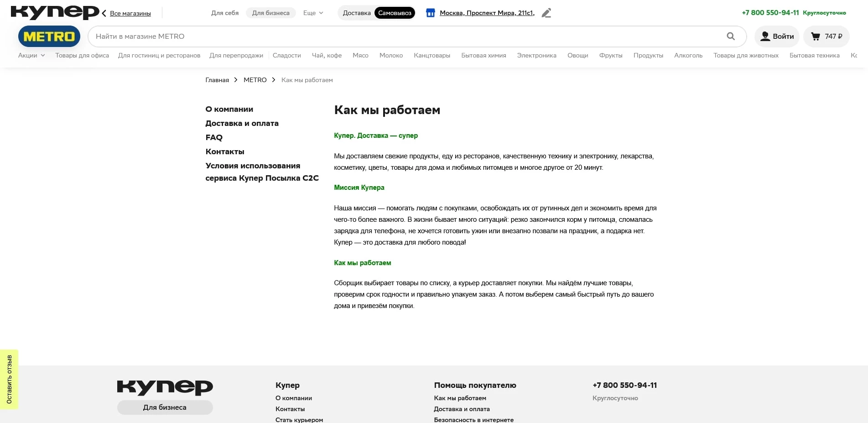Open the Бытовая химия category
The image size is (868, 423).
tap(483, 56)
